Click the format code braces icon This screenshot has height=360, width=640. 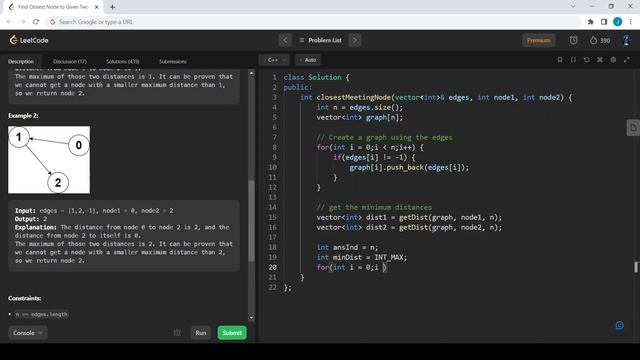tap(573, 60)
